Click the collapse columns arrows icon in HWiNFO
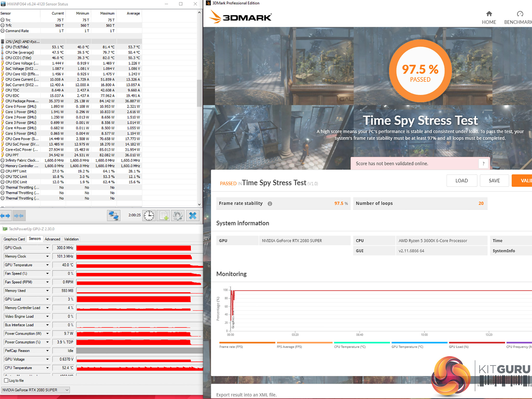Viewport: 532px width, 399px height. click(x=19, y=216)
